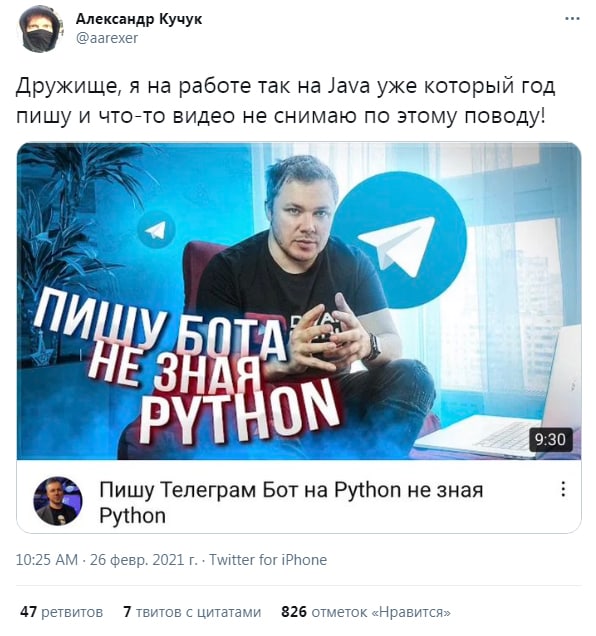Click the Александр Кучук display name
The image size is (596, 636).
click(x=139, y=19)
